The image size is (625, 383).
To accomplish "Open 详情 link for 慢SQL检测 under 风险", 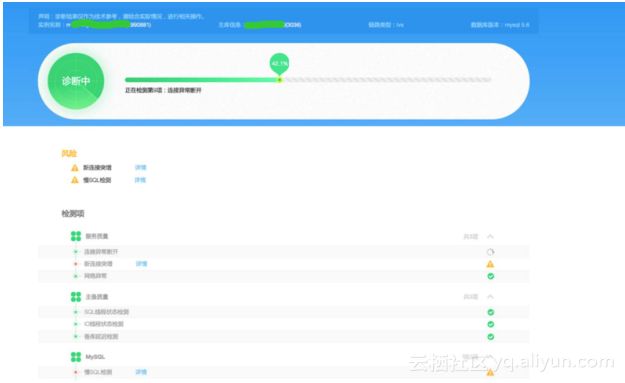I will 140,180.
